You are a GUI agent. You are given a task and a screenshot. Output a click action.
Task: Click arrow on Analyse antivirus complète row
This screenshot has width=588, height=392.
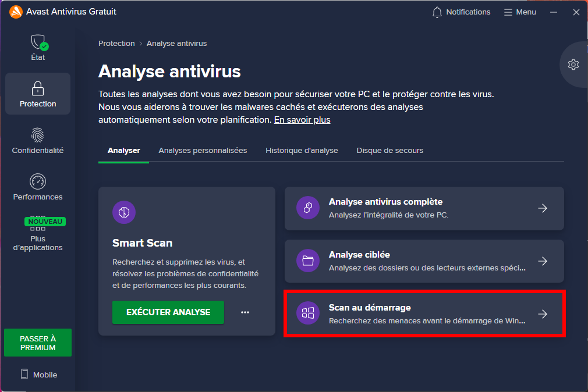tap(543, 208)
